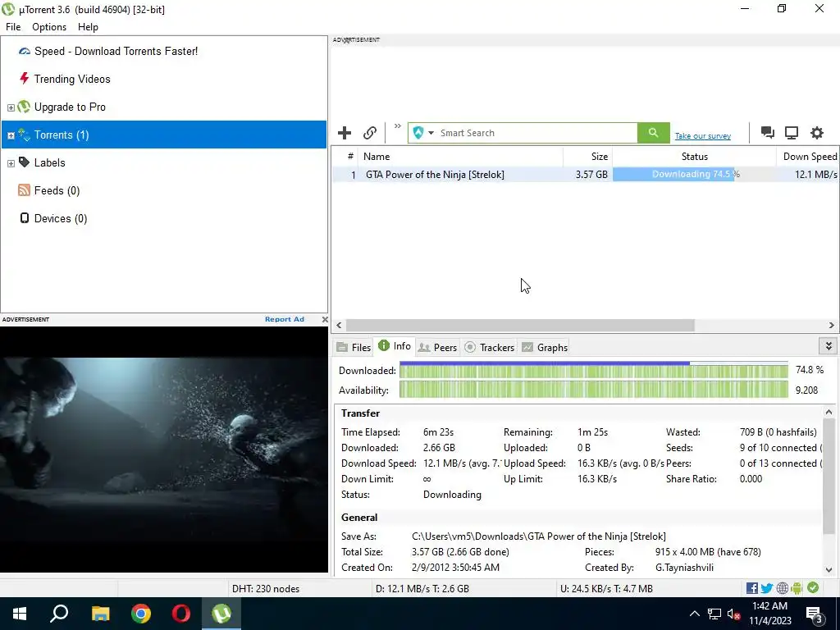840x630 pixels.
Task: Click the Labels tag icon
Action: (x=24, y=162)
